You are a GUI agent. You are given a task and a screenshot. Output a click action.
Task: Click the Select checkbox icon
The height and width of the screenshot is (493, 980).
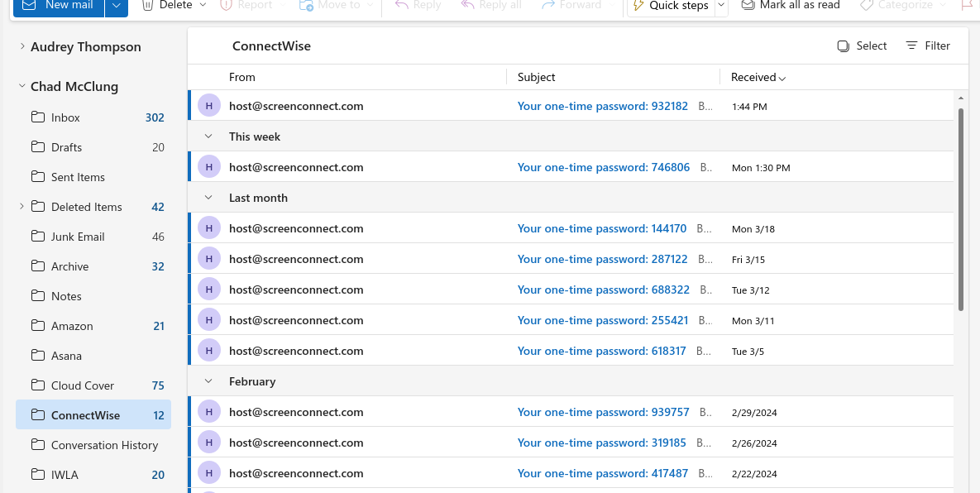843,46
